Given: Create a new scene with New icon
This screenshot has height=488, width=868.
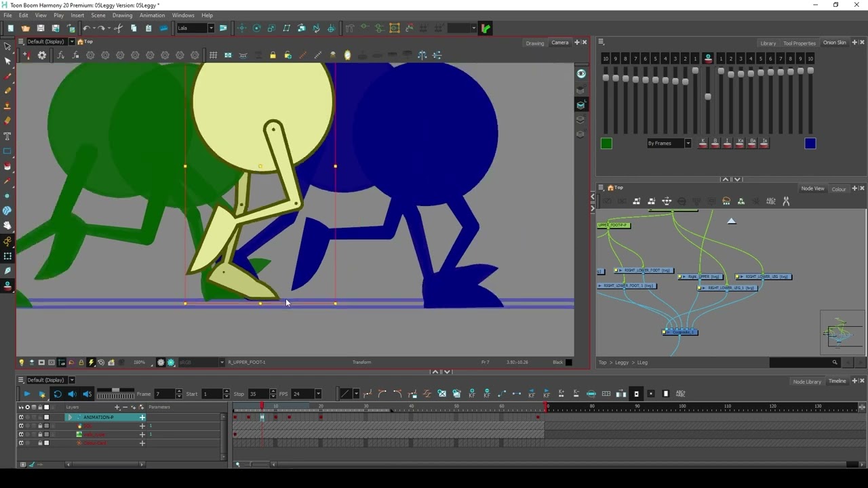Looking at the screenshot, I should click(x=11, y=28).
